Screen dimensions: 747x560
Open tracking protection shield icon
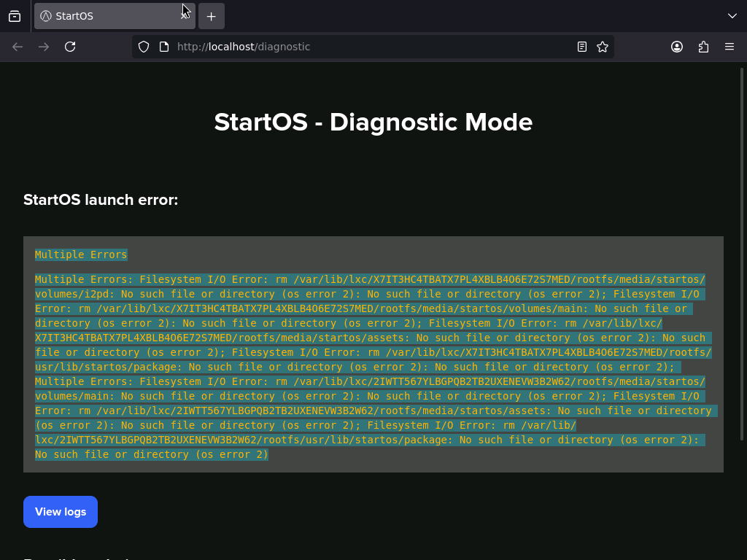(x=144, y=47)
